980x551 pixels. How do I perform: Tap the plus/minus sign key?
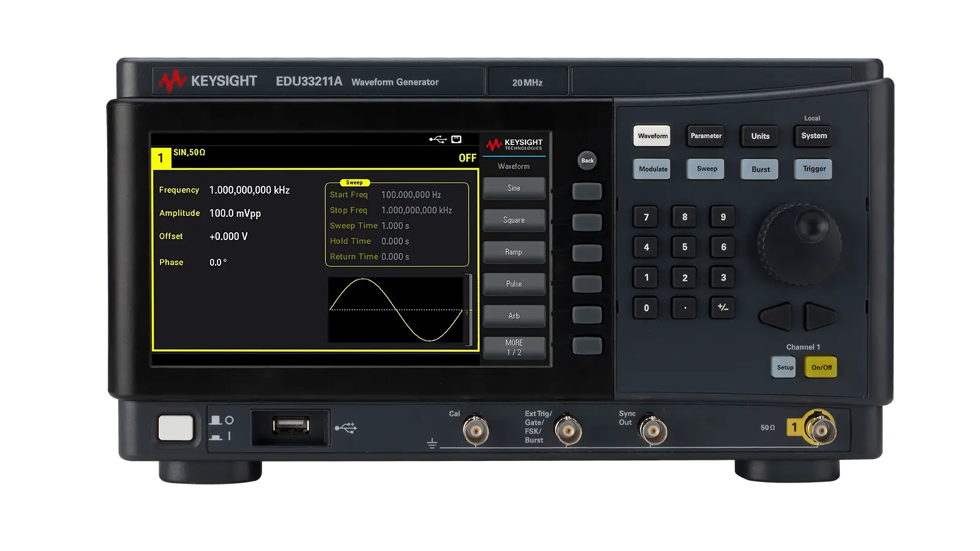(x=723, y=307)
